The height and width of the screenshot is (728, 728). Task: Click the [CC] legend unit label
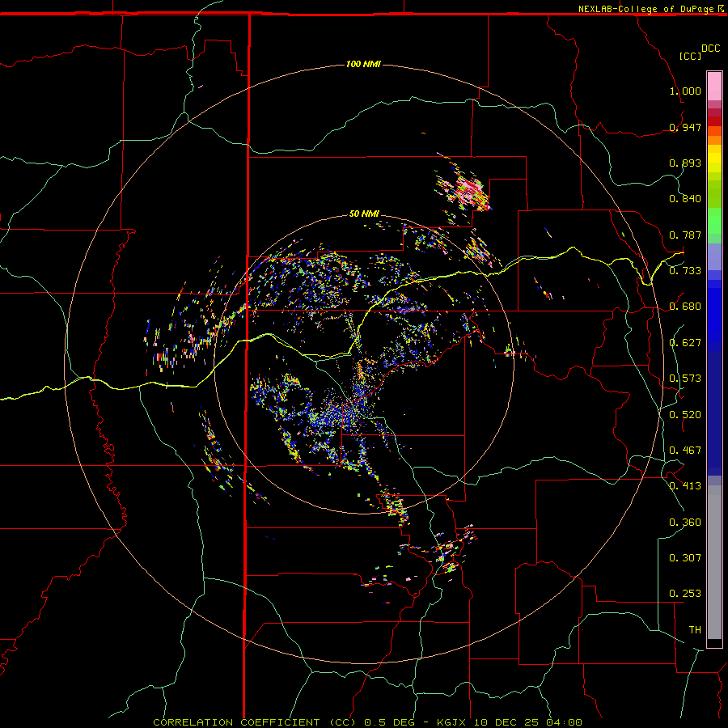click(x=690, y=56)
